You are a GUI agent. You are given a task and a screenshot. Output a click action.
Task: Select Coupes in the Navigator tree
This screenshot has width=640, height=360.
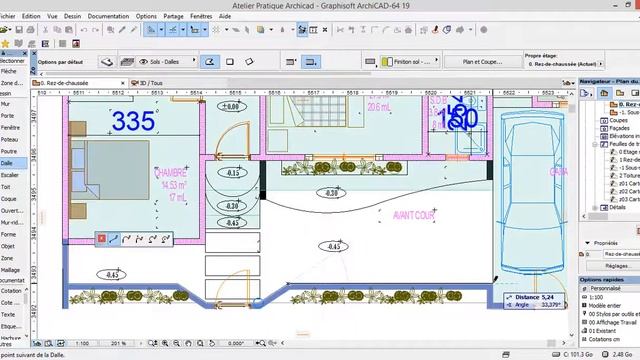pyautogui.click(x=618, y=120)
